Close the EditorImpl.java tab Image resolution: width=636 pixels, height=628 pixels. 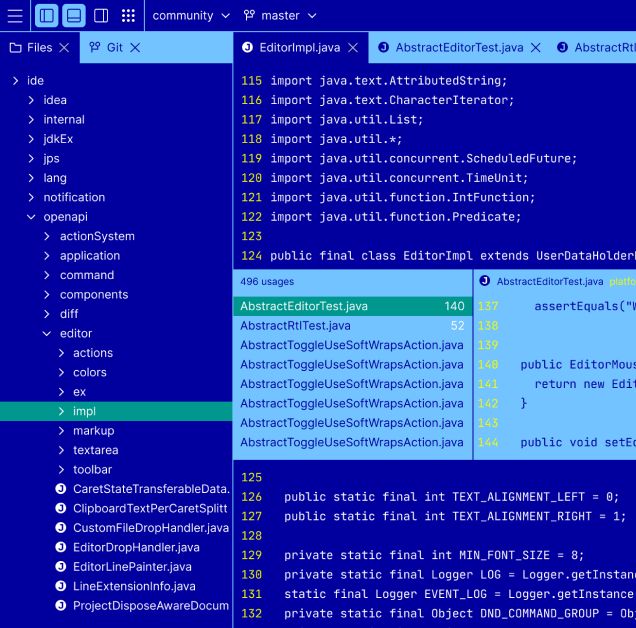[x=353, y=48]
